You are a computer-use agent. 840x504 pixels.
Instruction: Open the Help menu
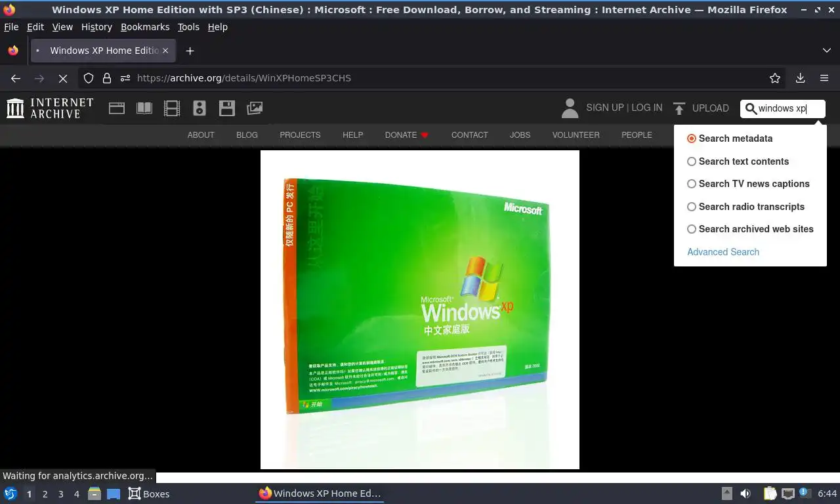217,27
